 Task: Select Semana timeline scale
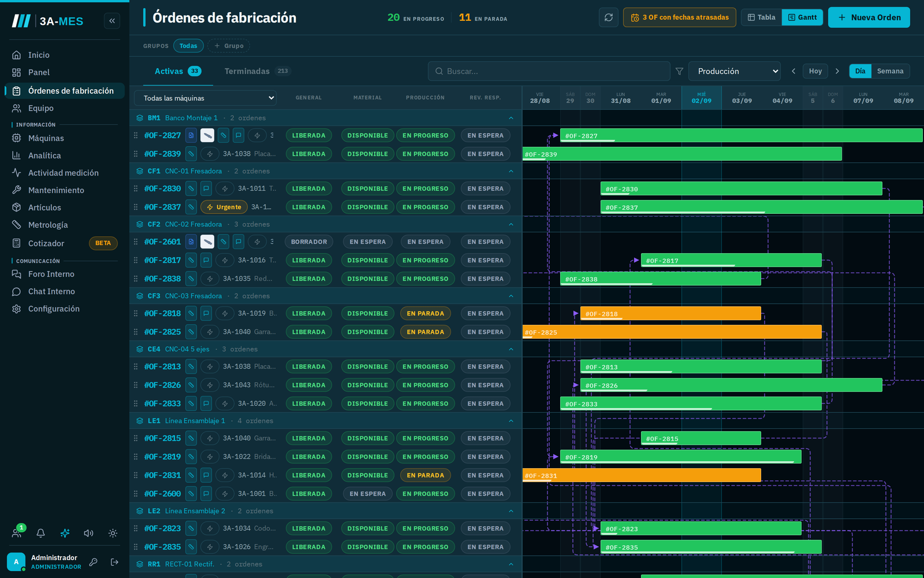coord(890,71)
